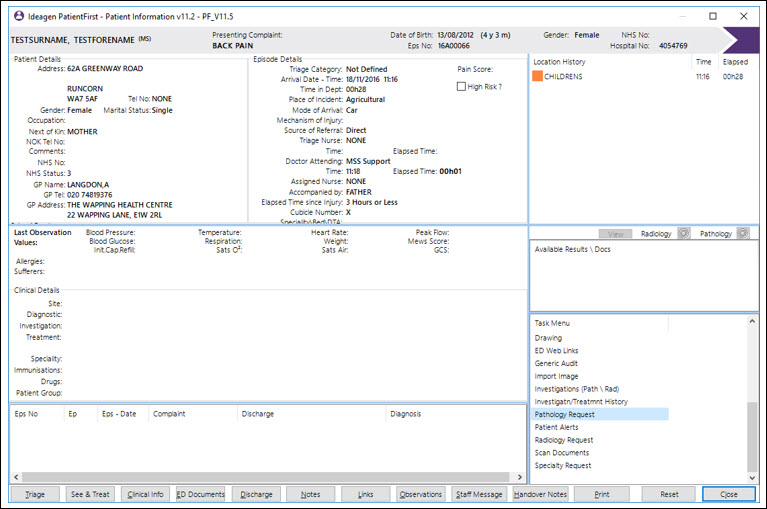
Task: Click the Close button at bottom
Action: tap(728, 494)
